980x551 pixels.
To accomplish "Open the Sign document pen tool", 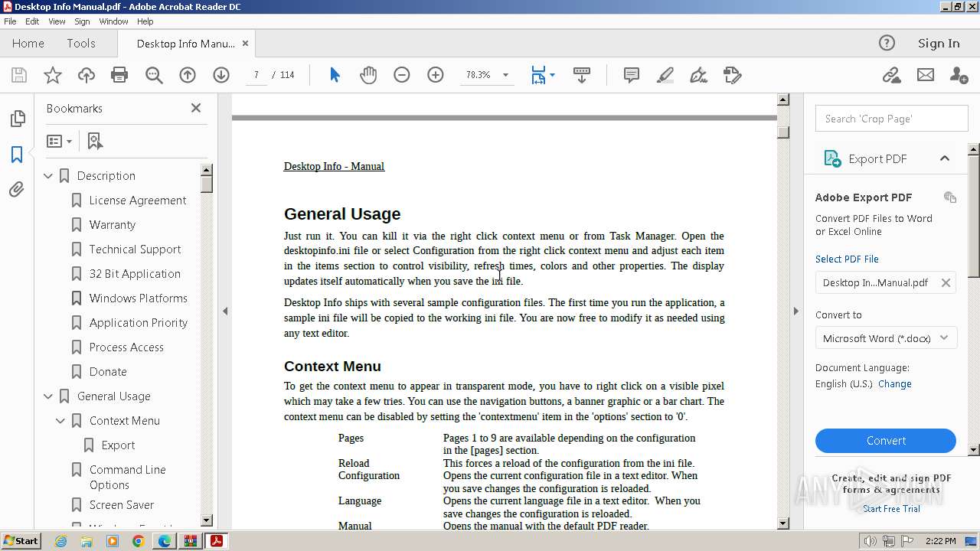I will pyautogui.click(x=698, y=75).
